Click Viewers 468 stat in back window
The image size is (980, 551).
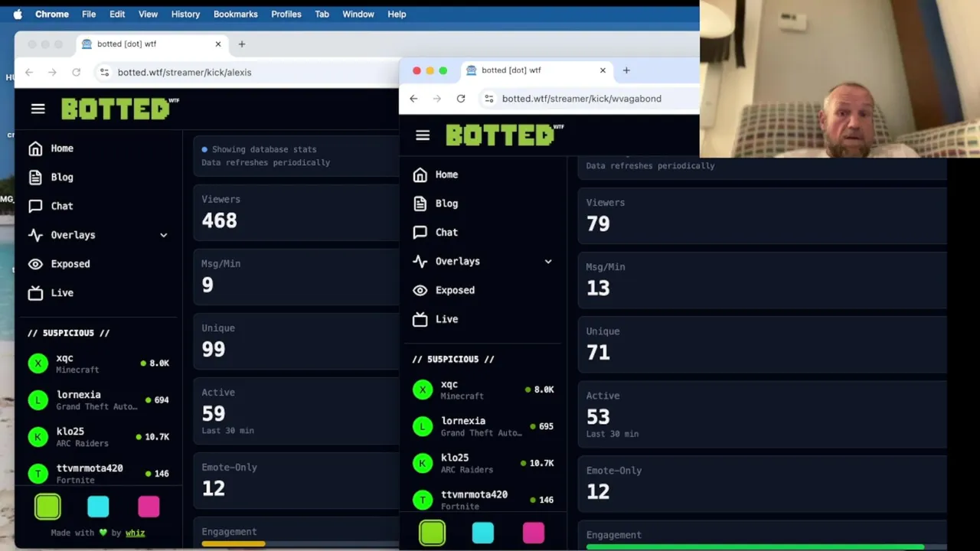296,212
